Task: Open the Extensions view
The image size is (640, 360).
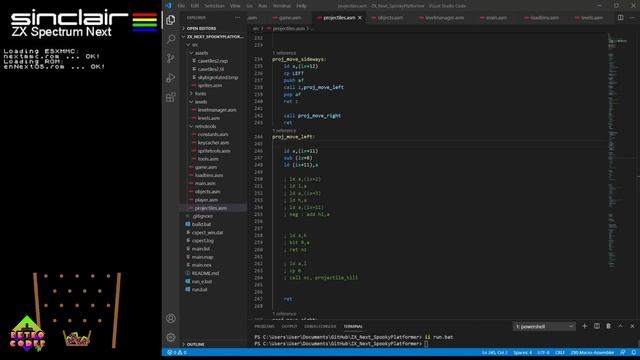Action: click(x=171, y=97)
